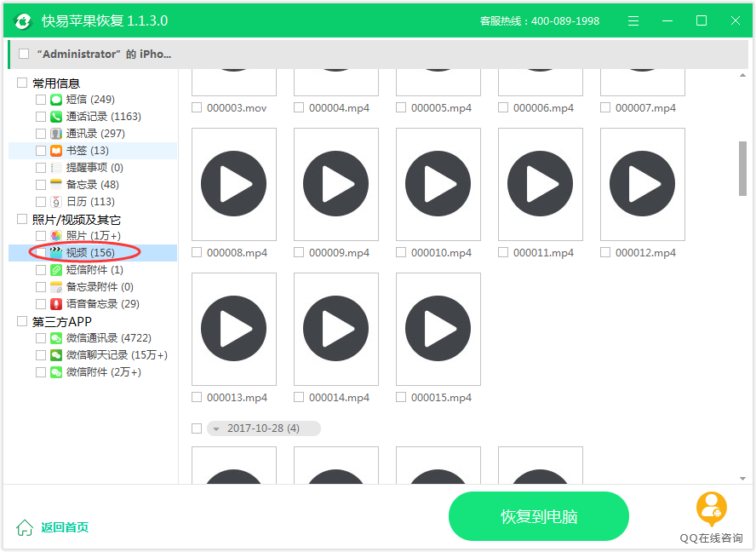Click the calendar icon in sidebar

pyautogui.click(x=56, y=202)
